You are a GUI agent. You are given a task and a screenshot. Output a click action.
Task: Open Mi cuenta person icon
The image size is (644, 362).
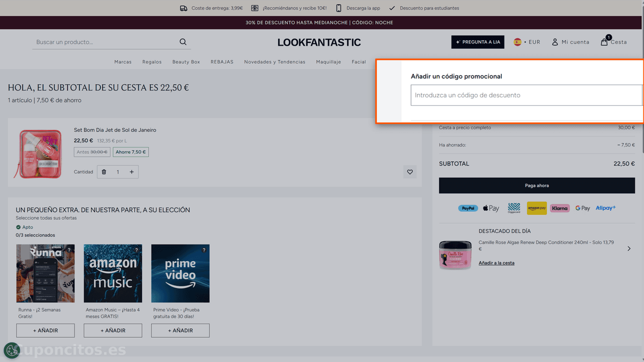(x=555, y=42)
